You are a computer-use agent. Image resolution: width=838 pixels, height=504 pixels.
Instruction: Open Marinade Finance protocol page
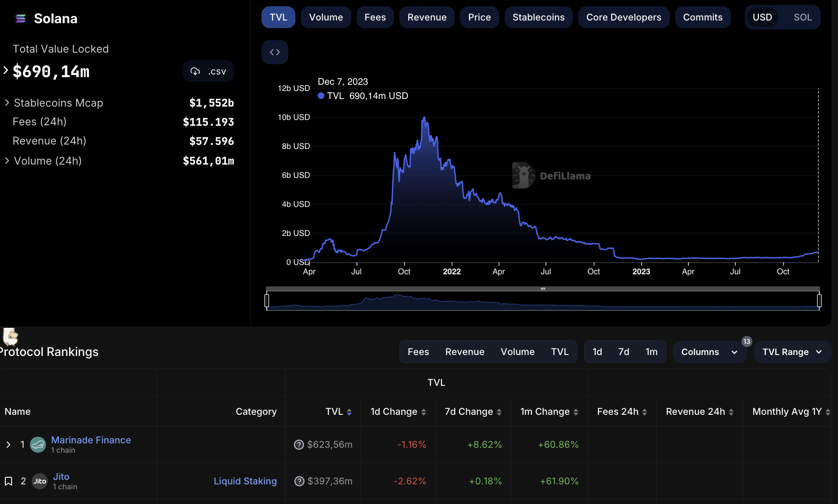91,440
